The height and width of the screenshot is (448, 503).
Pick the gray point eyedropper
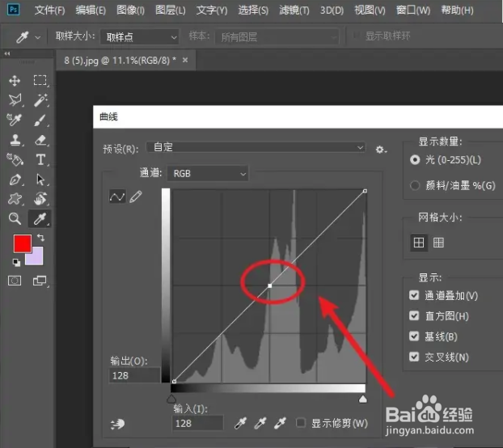click(260, 423)
